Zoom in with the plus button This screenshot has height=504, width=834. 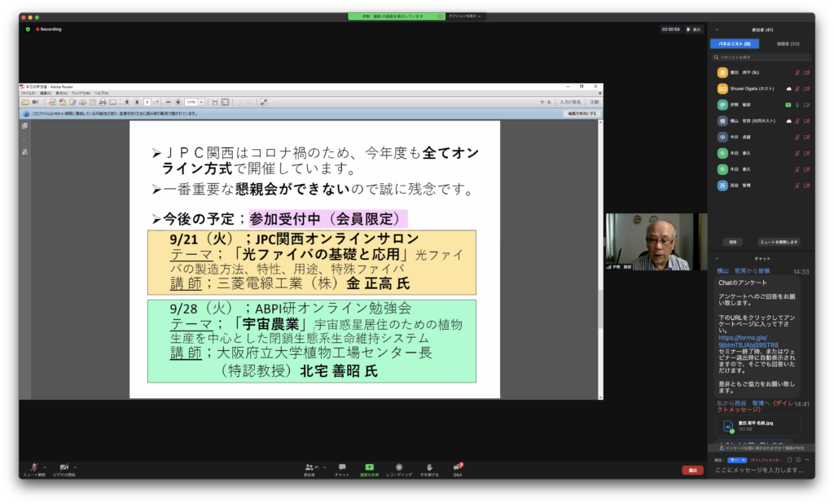(178, 102)
